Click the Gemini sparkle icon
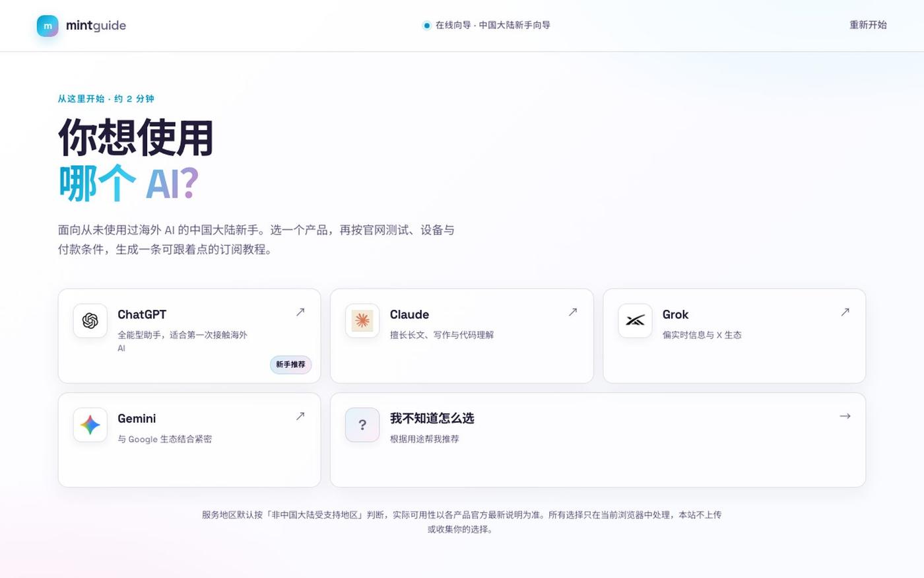This screenshot has height=578, width=924. click(90, 425)
